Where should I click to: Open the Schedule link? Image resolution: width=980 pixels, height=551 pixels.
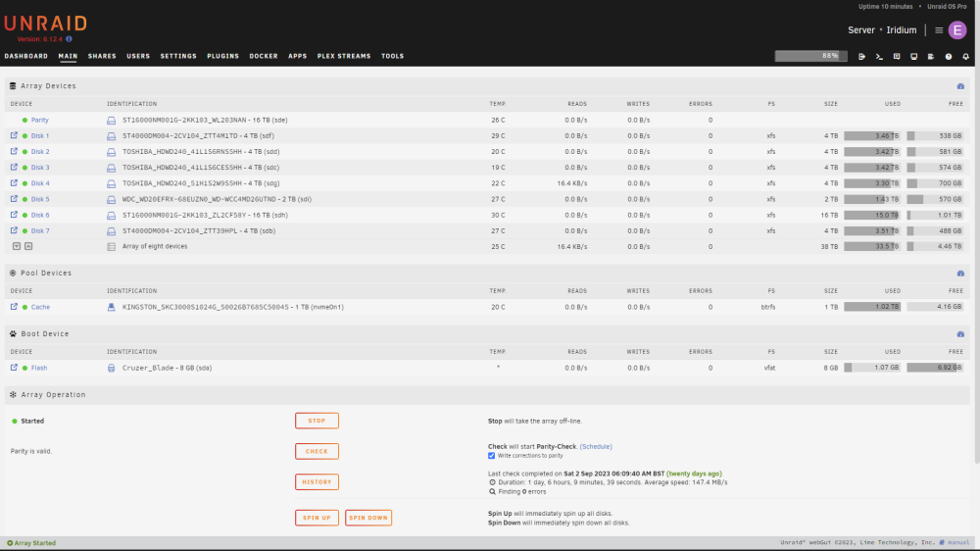click(x=596, y=446)
